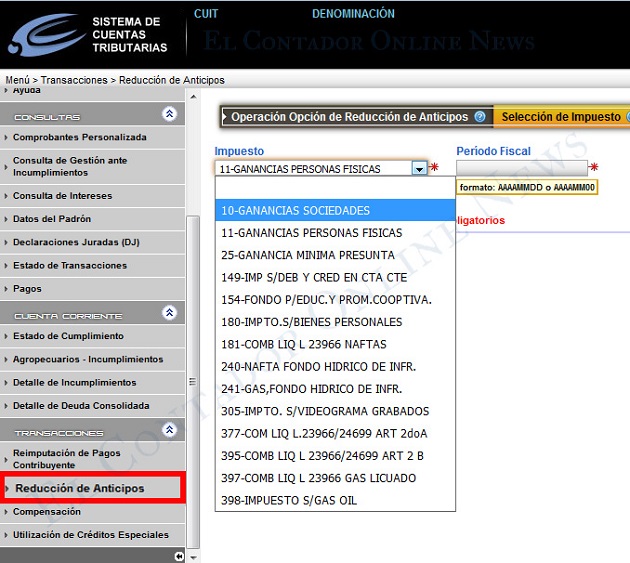Click the sidebar panel splitter handle

(x=193, y=382)
